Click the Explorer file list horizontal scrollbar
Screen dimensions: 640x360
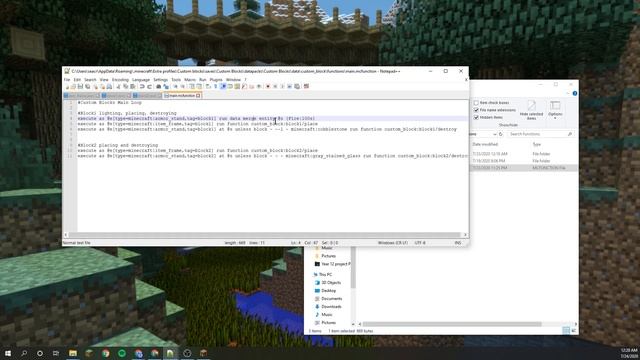pos(452,324)
